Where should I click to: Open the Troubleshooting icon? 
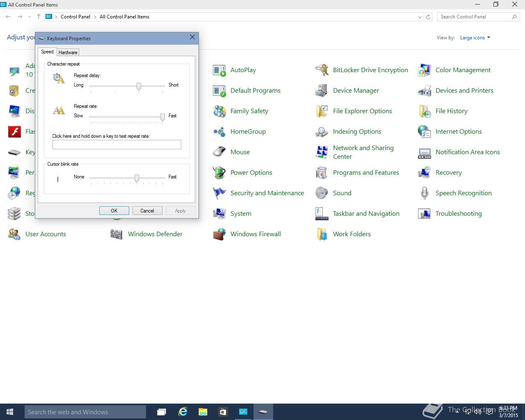pyautogui.click(x=425, y=214)
